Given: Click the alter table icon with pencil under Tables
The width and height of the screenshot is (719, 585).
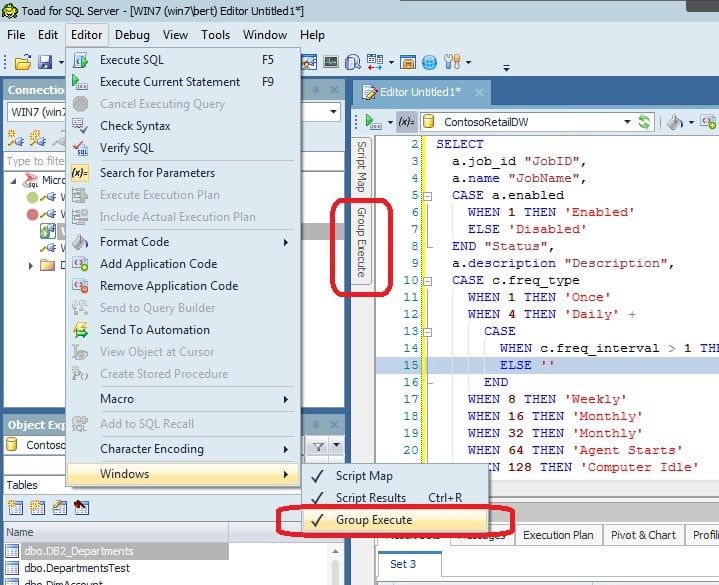Looking at the screenshot, I should [x=59, y=508].
